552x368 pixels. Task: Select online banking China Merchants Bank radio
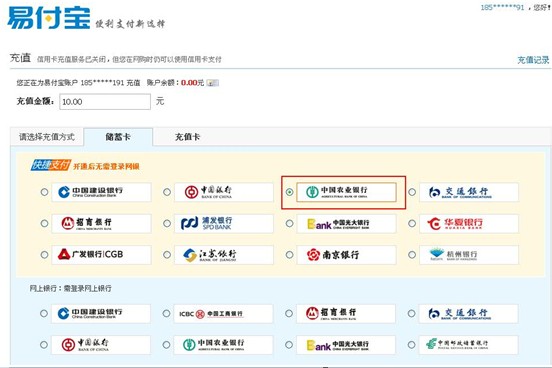(x=289, y=313)
